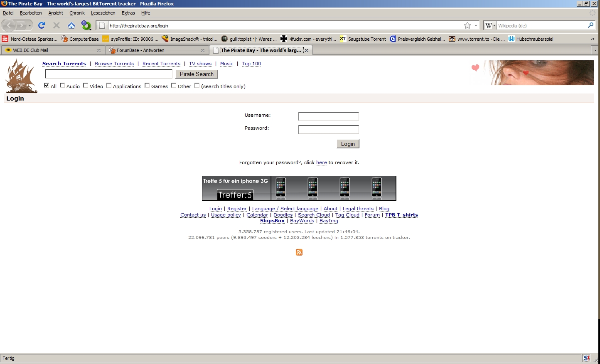Open gulli:toplist Warez bookmark

pyautogui.click(x=249, y=39)
